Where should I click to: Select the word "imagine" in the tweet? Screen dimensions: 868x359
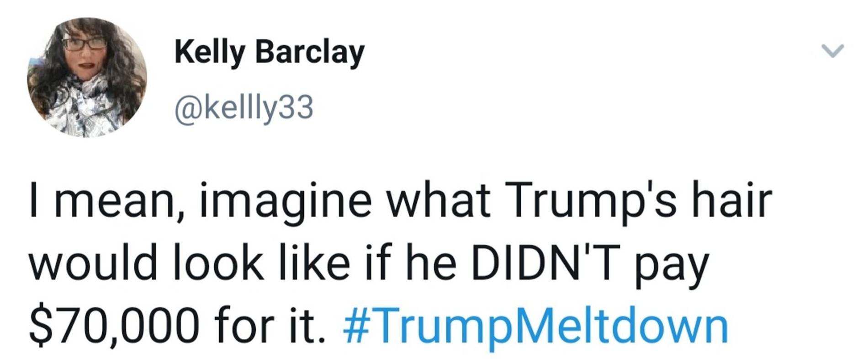(285, 202)
